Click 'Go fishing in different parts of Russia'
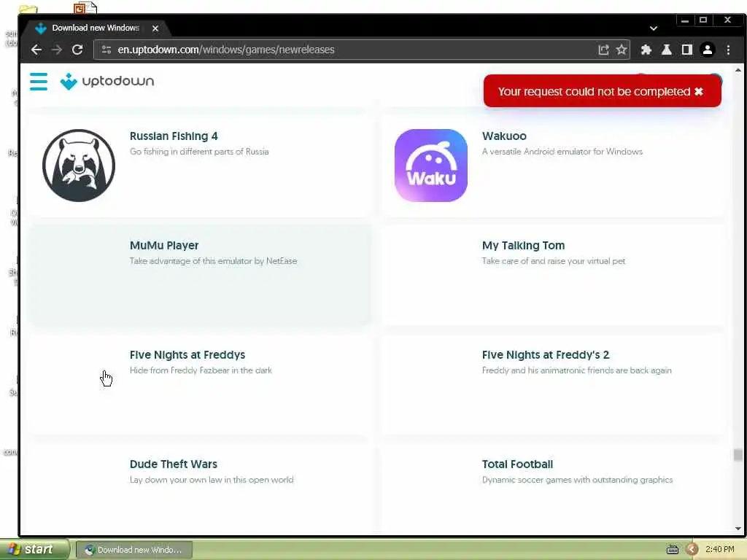Screen dimensions: 747x560 coord(199,152)
